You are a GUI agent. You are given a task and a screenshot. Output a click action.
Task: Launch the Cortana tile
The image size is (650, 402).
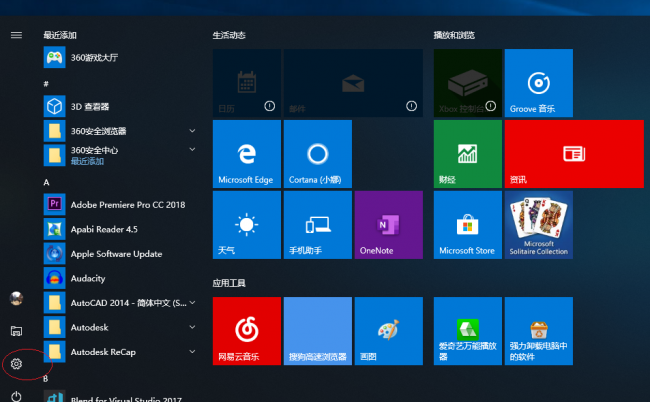pos(318,154)
